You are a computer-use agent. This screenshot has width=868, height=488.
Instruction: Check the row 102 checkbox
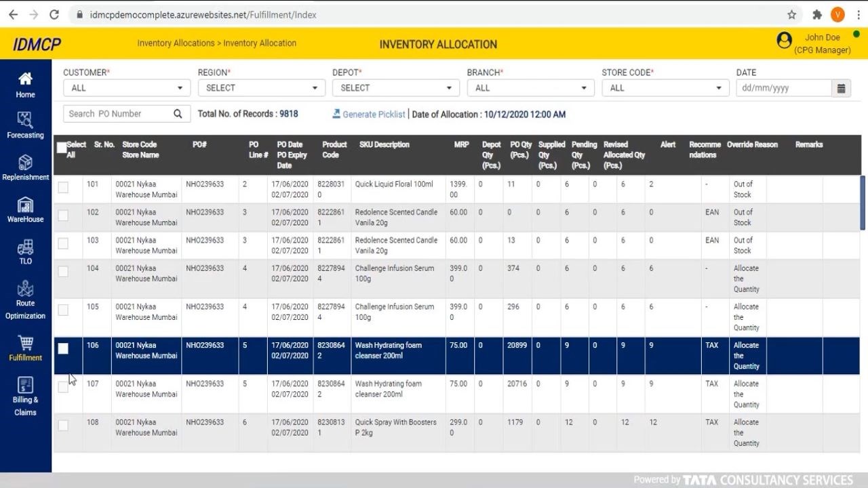pos(63,216)
